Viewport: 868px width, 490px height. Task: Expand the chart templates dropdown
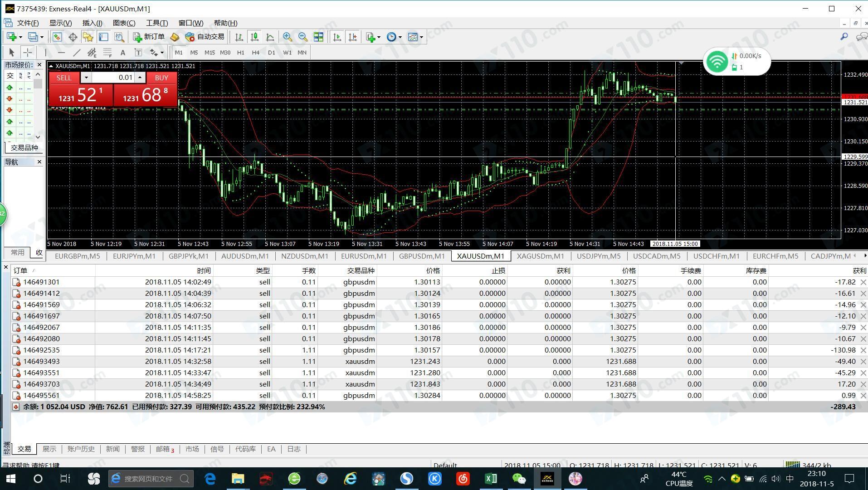coord(422,37)
